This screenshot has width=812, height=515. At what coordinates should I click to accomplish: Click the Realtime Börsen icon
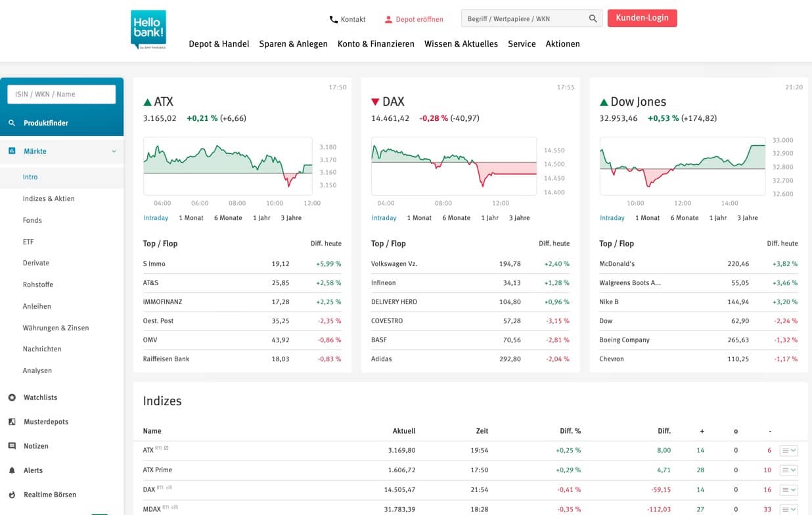click(x=12, y=495)
